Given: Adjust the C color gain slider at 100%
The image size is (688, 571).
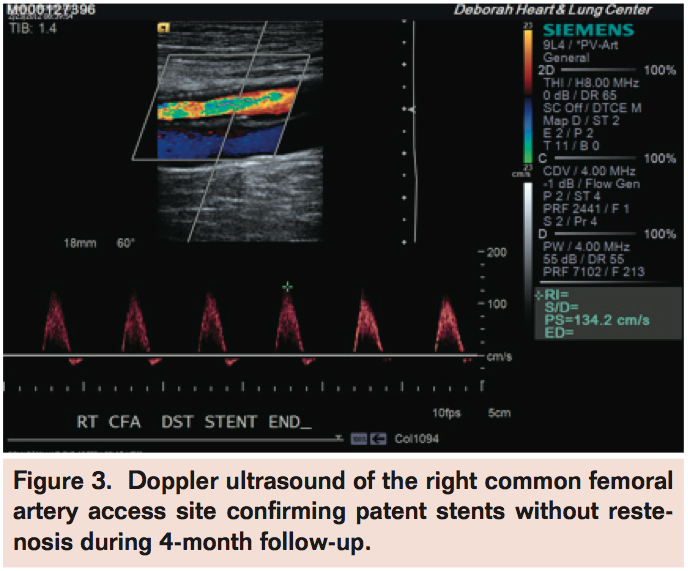Looking at the screenshot, I should point(595,158).
